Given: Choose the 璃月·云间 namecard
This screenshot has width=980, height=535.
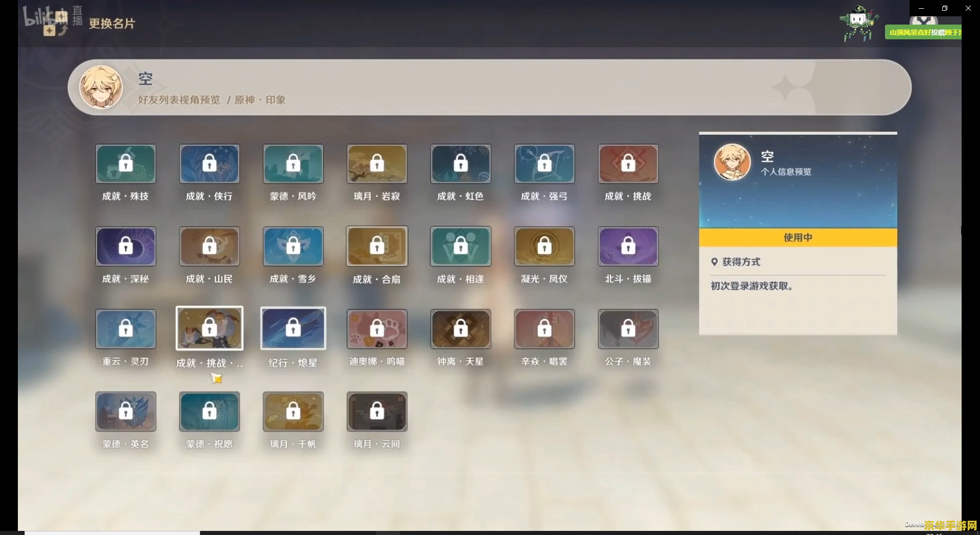Looking at the screenshot, I should [377, 412].
